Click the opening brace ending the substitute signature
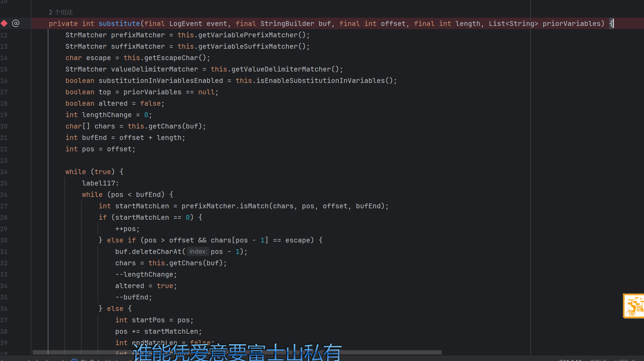Viewport: 644px width, 361px height. (611, 23)
